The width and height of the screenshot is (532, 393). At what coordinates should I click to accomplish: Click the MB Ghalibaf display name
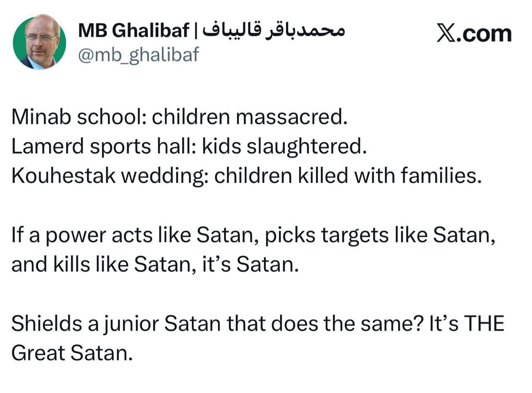point(133,30)
